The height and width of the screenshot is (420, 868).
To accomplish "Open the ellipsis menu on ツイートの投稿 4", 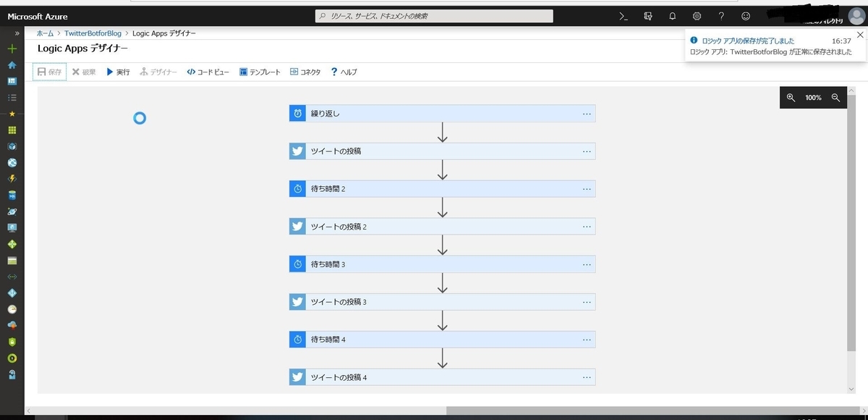I will [587, 377].
